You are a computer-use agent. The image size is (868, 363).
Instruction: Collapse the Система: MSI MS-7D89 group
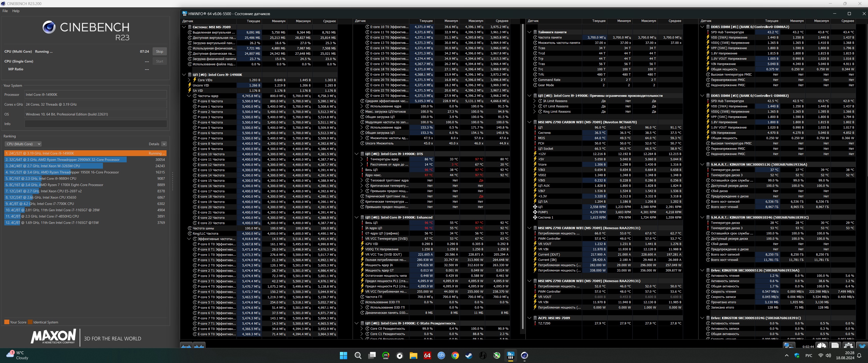tap(184, 27)
